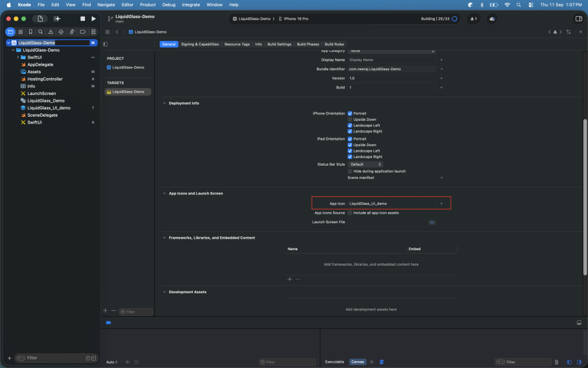Show the warning count indicator

[474, 19]
